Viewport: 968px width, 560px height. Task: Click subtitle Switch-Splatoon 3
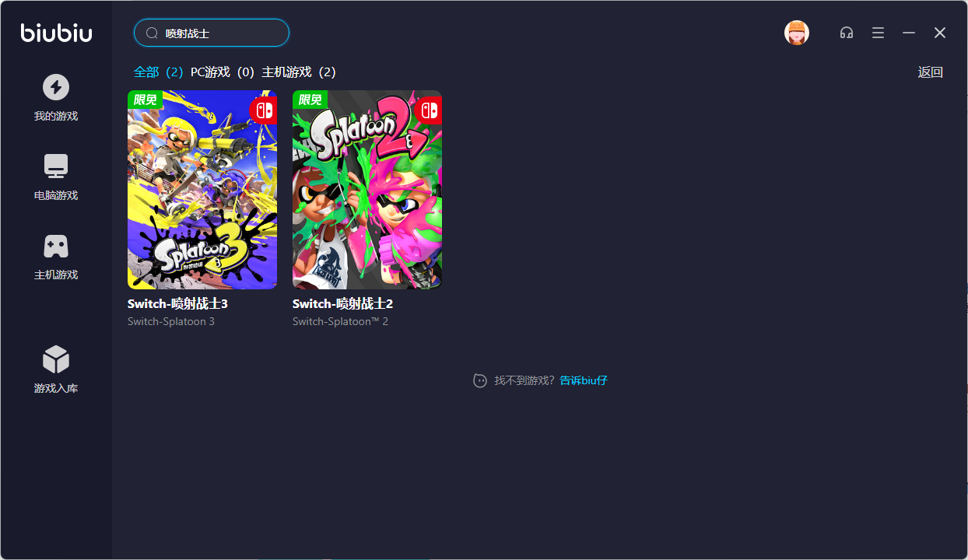(171, 322)
